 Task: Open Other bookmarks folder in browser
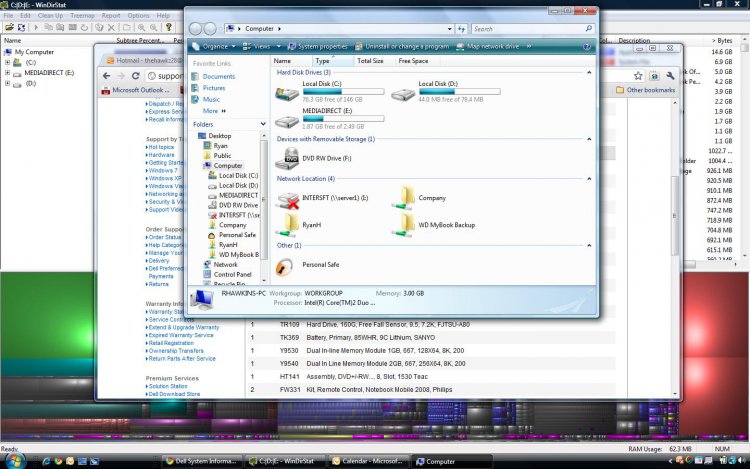[x=645, y=90]
